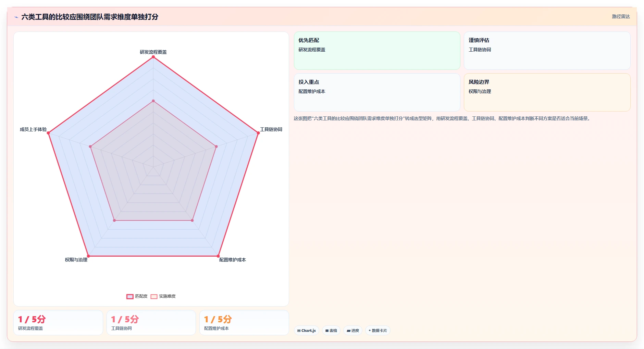Viewport: 644px width, 349px height.
Task: Click the description paragraph starting 这张图把
Action: pyautogui.click(x=443, y=118)
